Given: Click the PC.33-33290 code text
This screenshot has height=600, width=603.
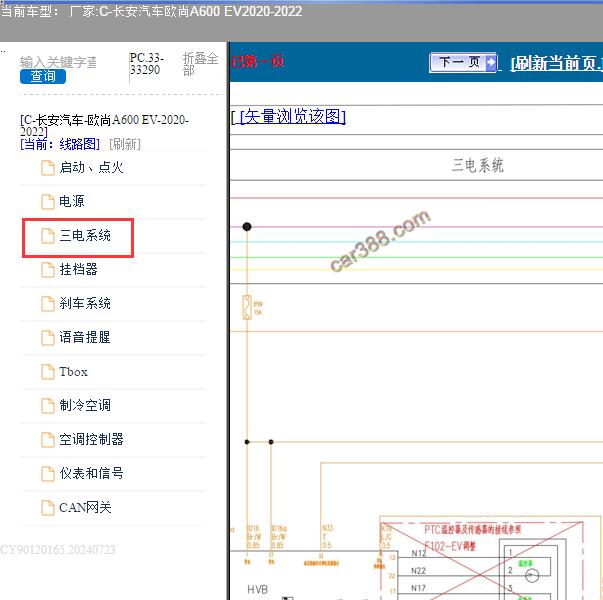Looking at the screenshot, I should (x=147, y=64).
